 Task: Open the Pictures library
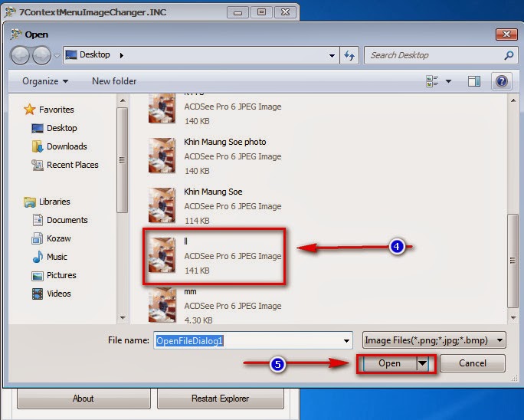[61, 275]
